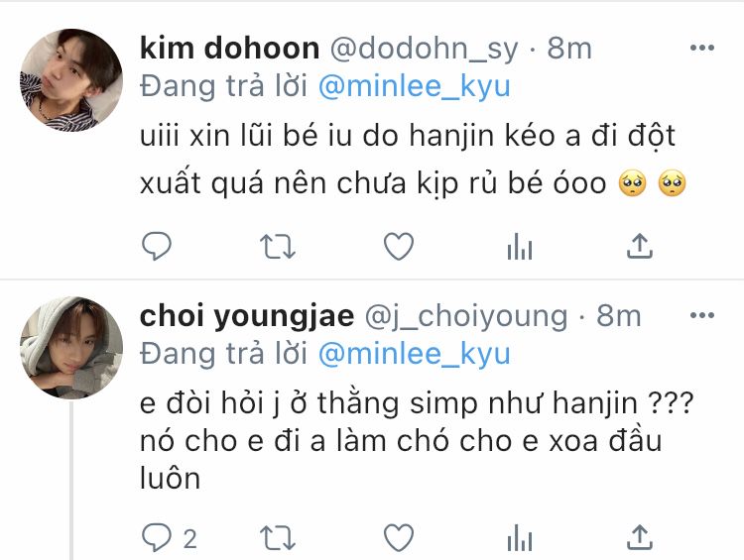View analytics for choi youngjae's tweet
Screen dimensions: 744x560
(x=520, y=538)
